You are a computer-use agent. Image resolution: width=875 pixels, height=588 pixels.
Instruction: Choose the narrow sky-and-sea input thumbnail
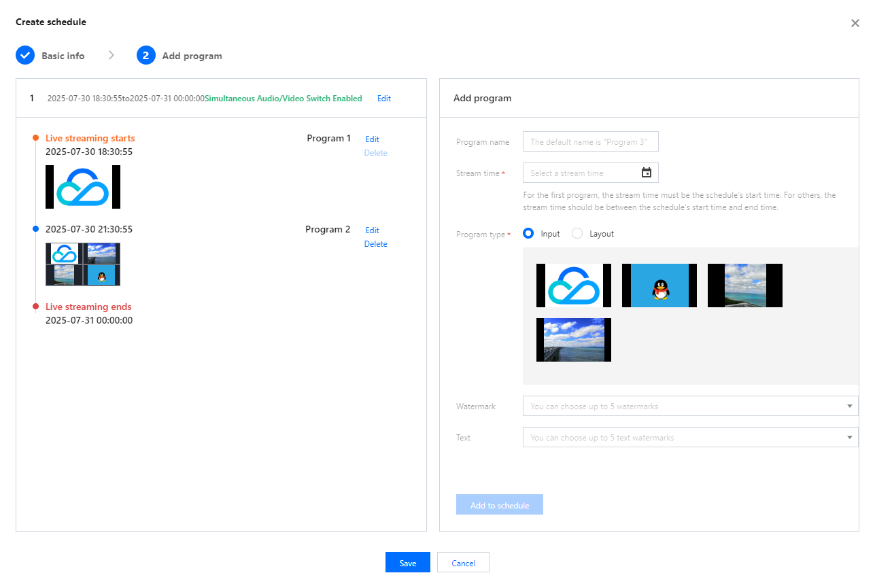(745, 286)
